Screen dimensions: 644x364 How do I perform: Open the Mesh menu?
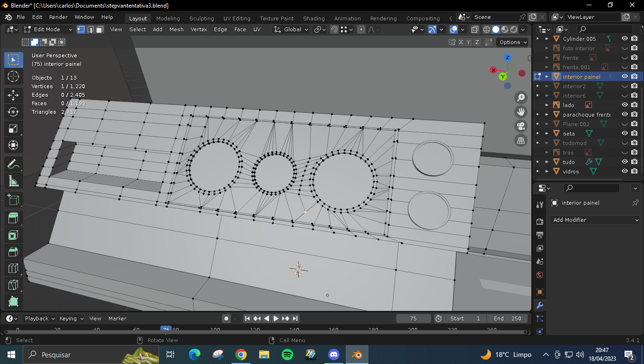coord(176,29)
